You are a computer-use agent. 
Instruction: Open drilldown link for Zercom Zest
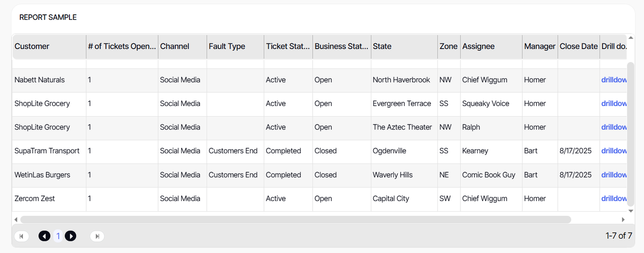coord(614,199)
